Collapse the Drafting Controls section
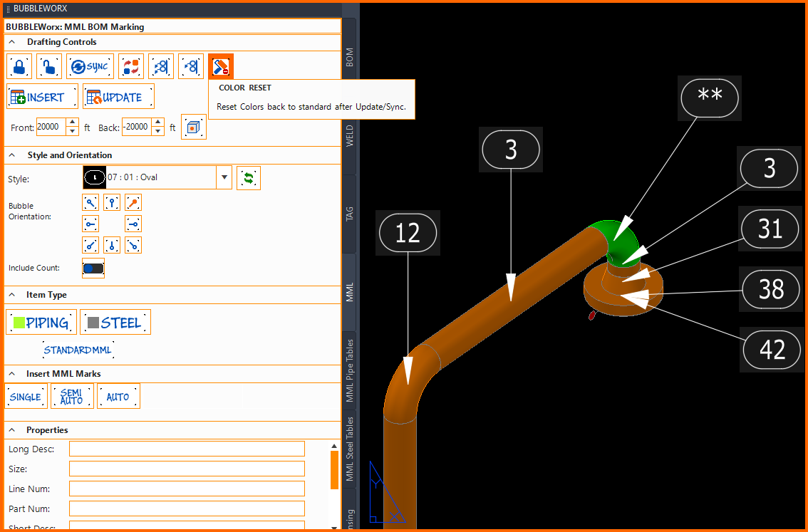The image size is (808, 532). (x=12, y=42)
